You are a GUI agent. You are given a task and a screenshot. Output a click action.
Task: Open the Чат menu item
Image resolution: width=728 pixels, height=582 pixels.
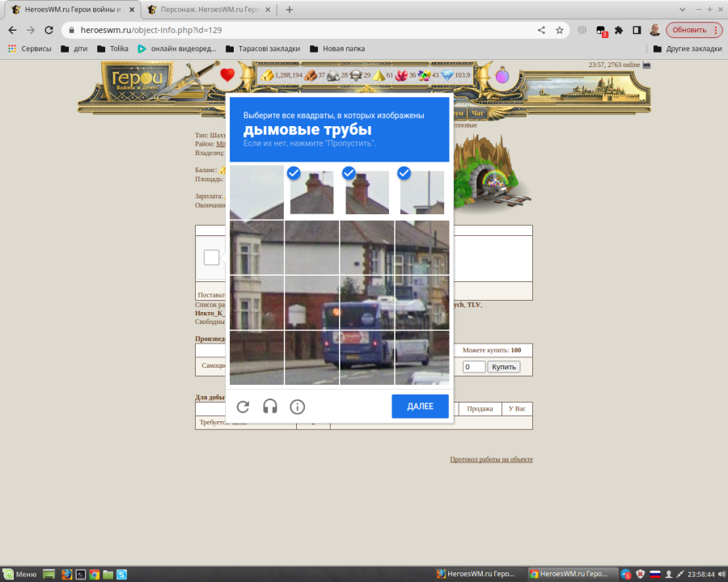pyautogui.click(x=476, y=113)
